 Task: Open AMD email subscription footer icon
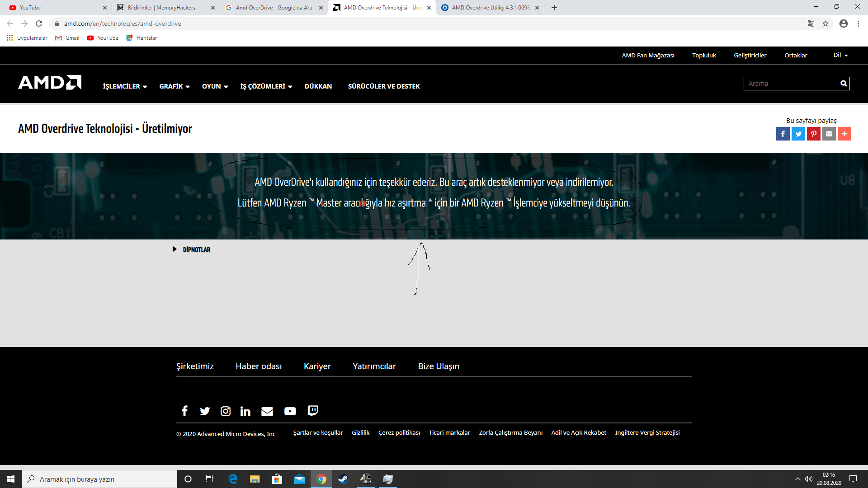(267, 411)
